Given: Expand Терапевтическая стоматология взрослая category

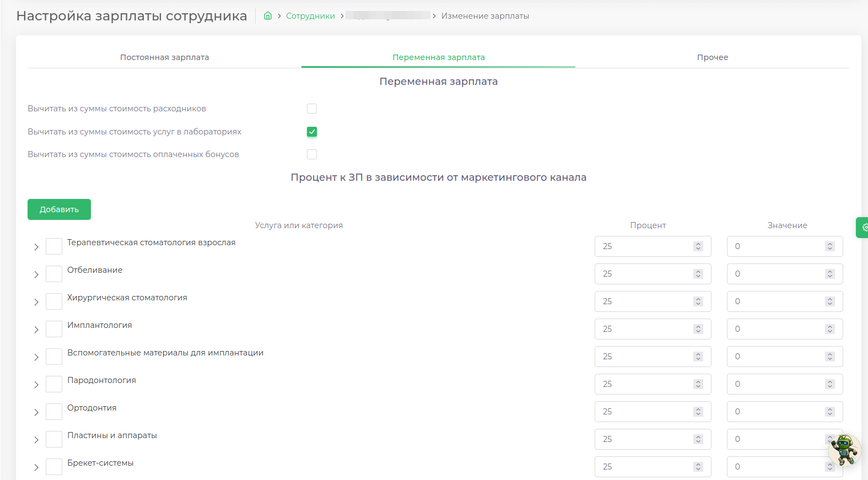Looking at the screenshot, I should tap(36, 247).
